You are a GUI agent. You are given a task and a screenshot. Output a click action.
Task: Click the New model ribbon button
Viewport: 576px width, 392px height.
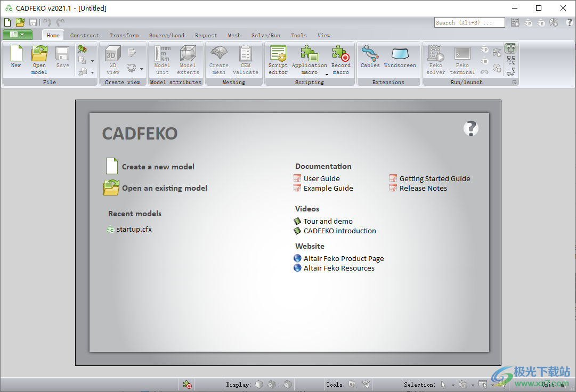pyautogui.click(x=16, y=57)
